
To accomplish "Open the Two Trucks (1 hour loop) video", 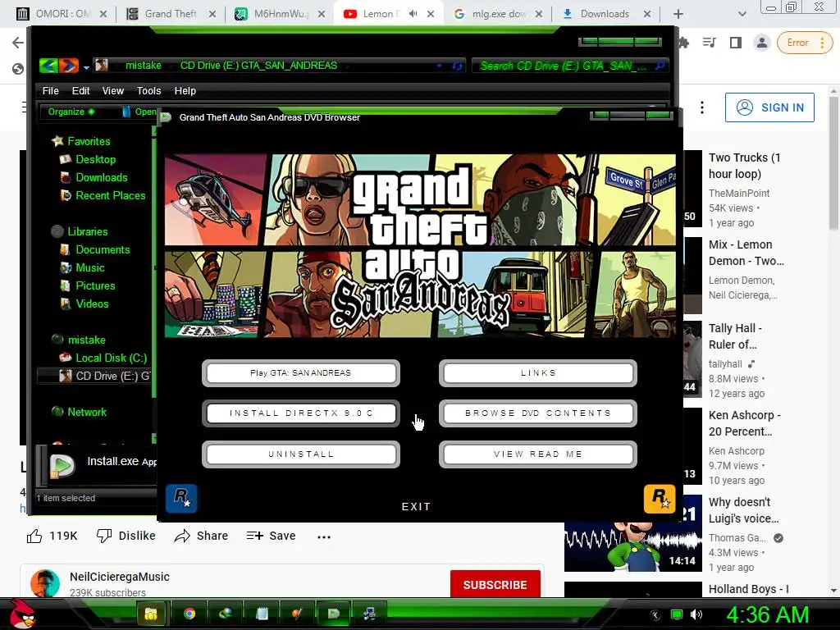I will (745, 166).
